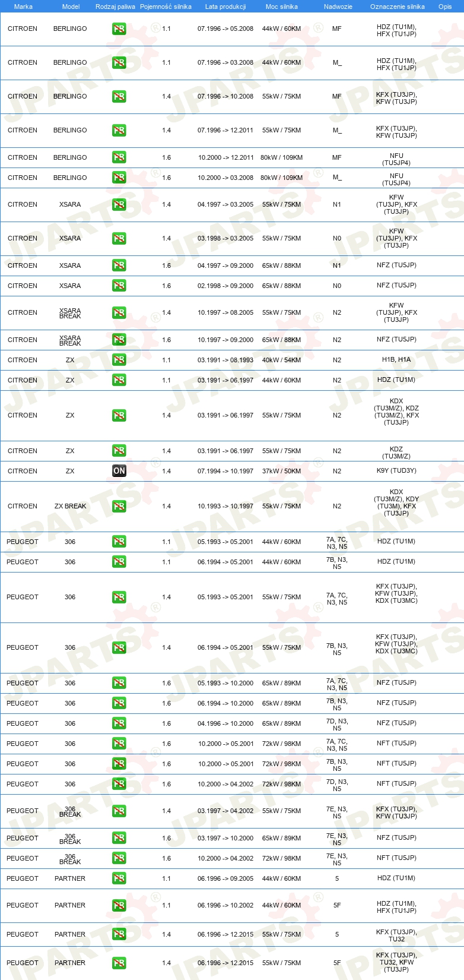Click PB icon in Xsara Break 1.4 row
The height and width of the screenshot is (980, 464).
pyautogui.click(x=119, y=312)
